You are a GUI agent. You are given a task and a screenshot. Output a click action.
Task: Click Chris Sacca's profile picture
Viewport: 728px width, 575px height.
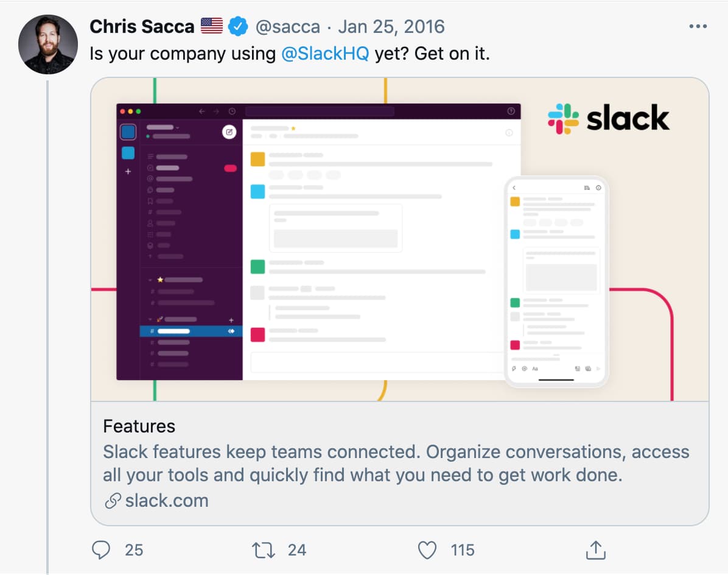point(48,44)
